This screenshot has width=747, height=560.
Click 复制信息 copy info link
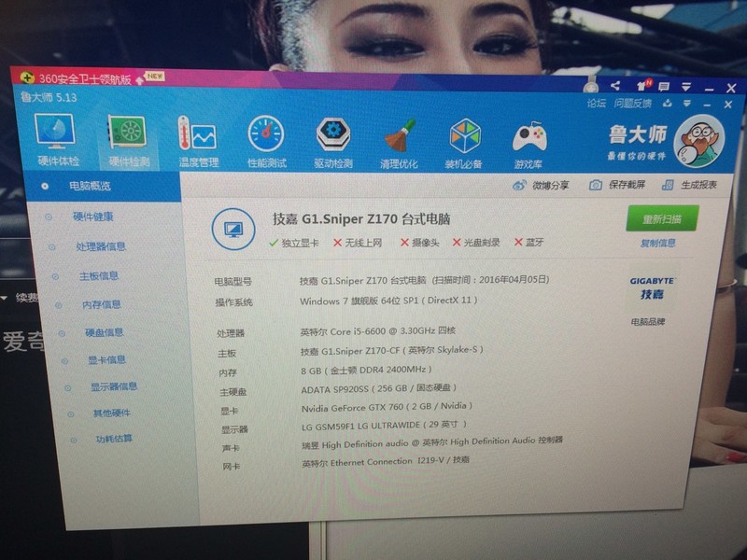658,244
